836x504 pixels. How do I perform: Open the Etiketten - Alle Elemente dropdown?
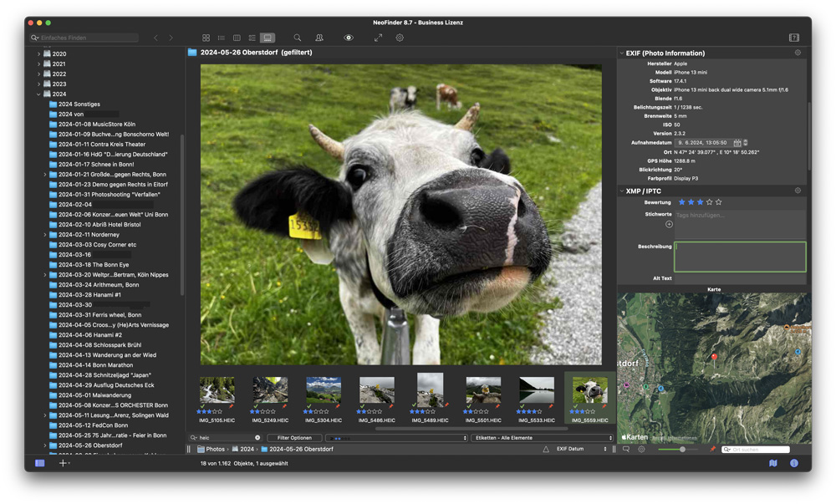[x=542, y=438]
